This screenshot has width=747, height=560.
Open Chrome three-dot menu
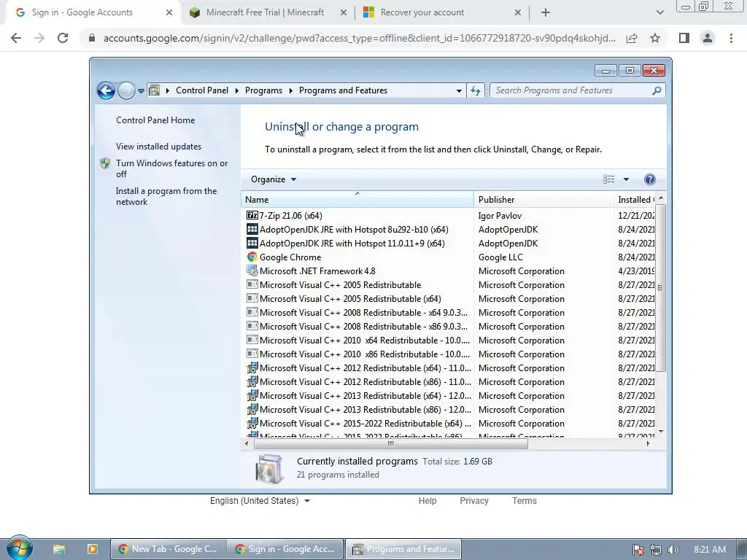tap(731, 38)
